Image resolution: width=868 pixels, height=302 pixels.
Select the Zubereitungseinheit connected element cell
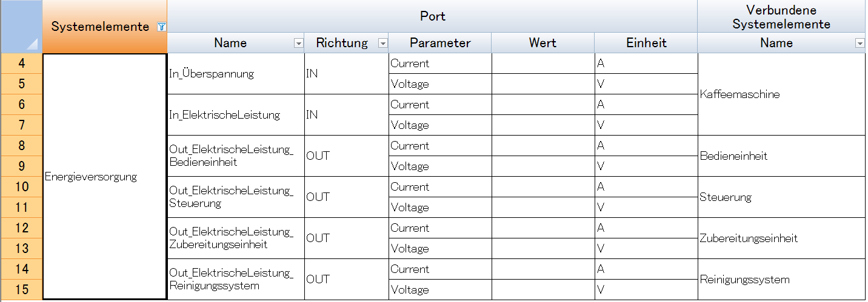coord(782,238)
